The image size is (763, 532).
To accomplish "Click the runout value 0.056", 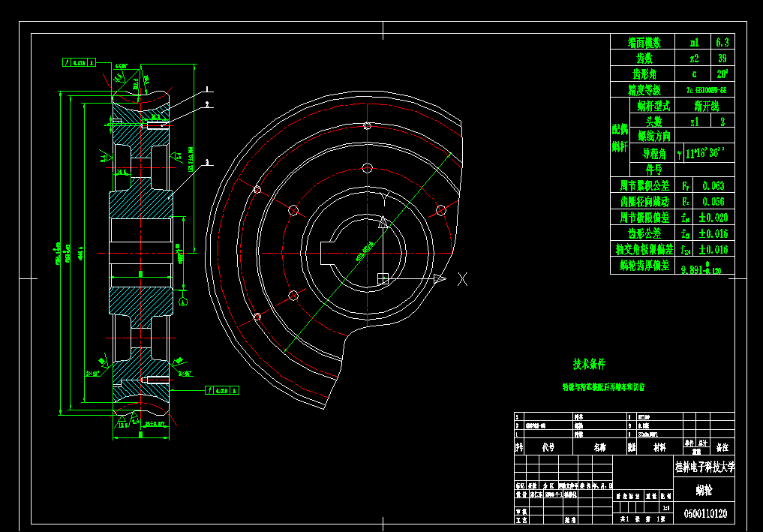I will tap(713, 202).
